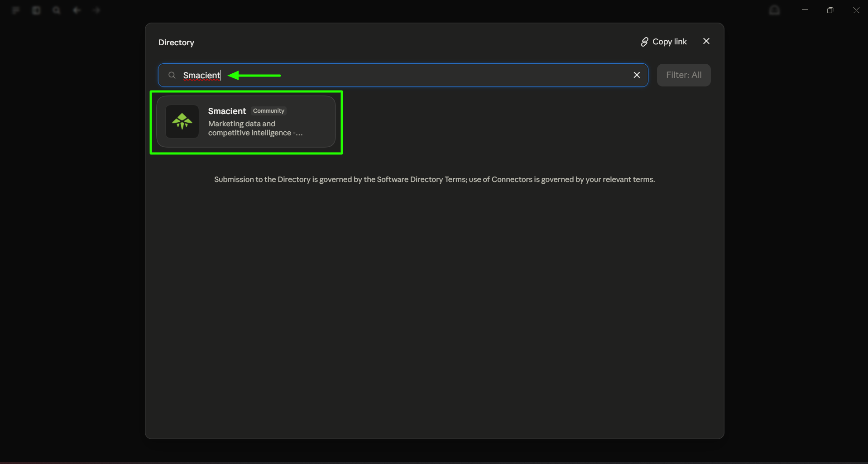The image size is (868, 464).
Task: Click the Smacient green logo thumbnail
Action: point(182,121)
